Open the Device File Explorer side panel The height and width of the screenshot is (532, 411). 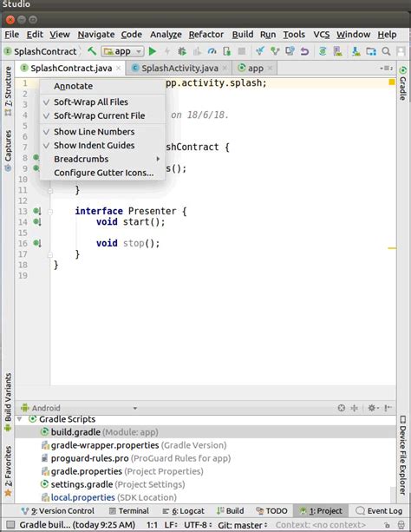coord(402,456)
